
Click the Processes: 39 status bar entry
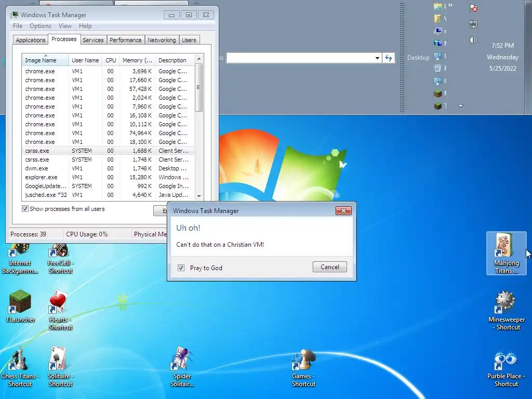click(x=28, y=234)
